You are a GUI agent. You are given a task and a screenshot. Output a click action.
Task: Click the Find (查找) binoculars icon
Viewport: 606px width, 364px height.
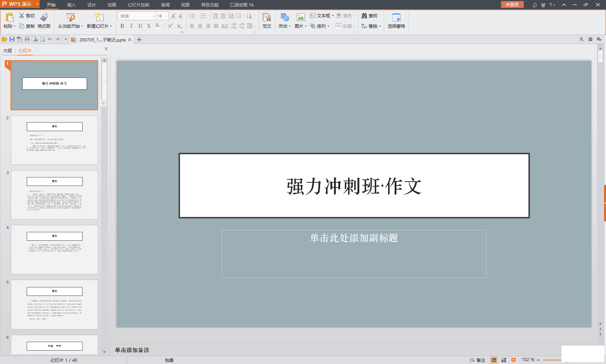(364, 15)
